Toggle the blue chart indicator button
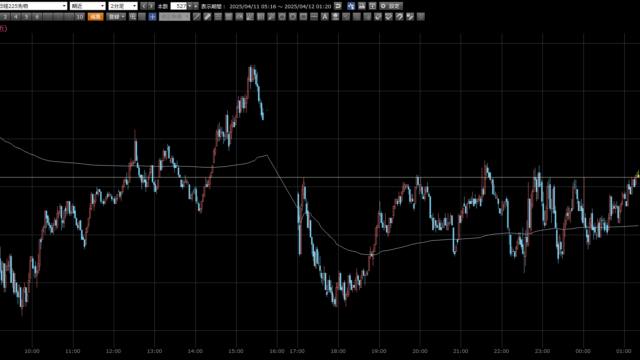 click(351, 6)
